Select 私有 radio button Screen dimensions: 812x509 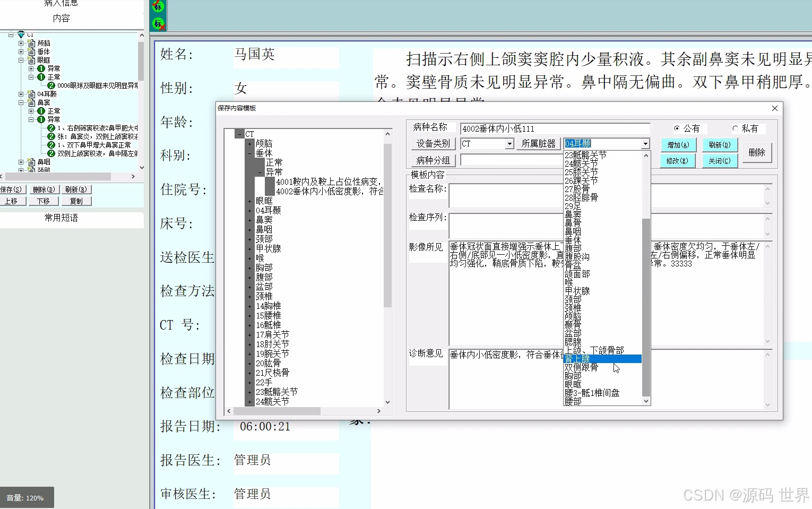click(x=735, y=128)
